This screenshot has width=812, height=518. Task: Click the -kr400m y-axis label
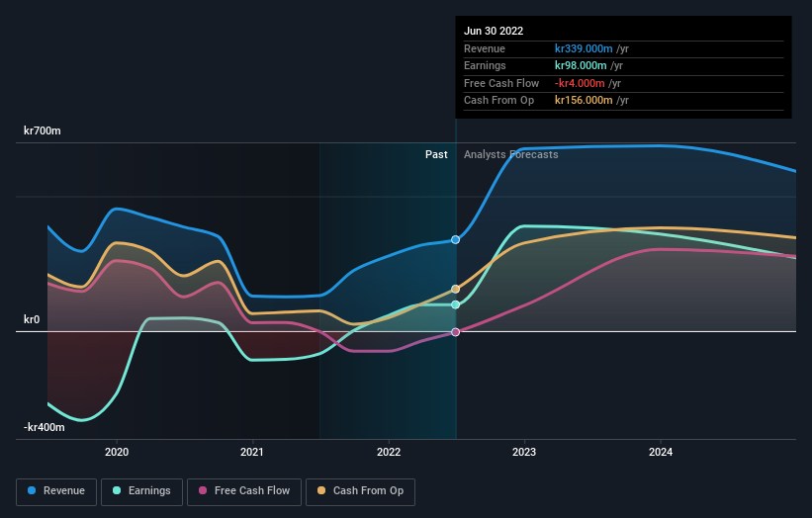click(45, 427)
